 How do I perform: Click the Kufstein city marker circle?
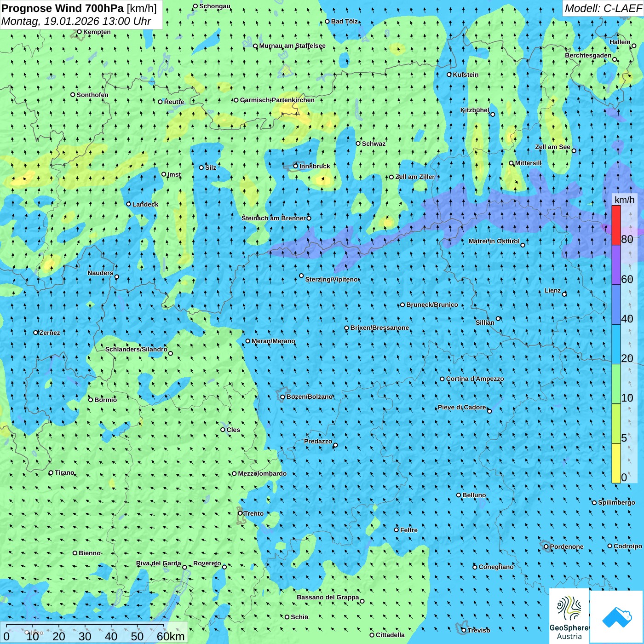coord(449,75)
